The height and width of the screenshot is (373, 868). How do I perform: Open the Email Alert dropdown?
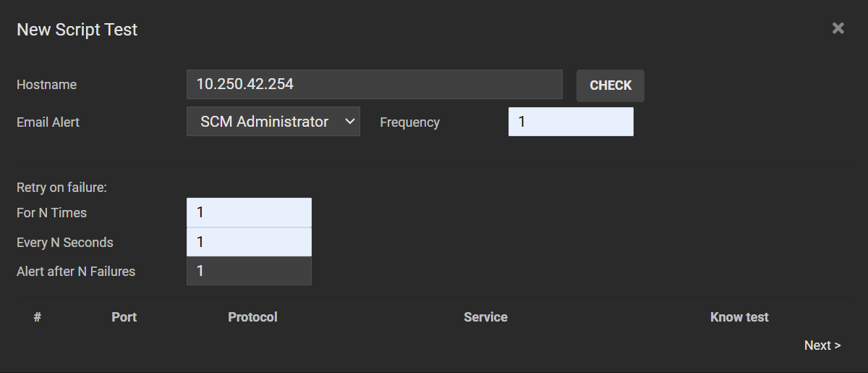pos(273,122)
